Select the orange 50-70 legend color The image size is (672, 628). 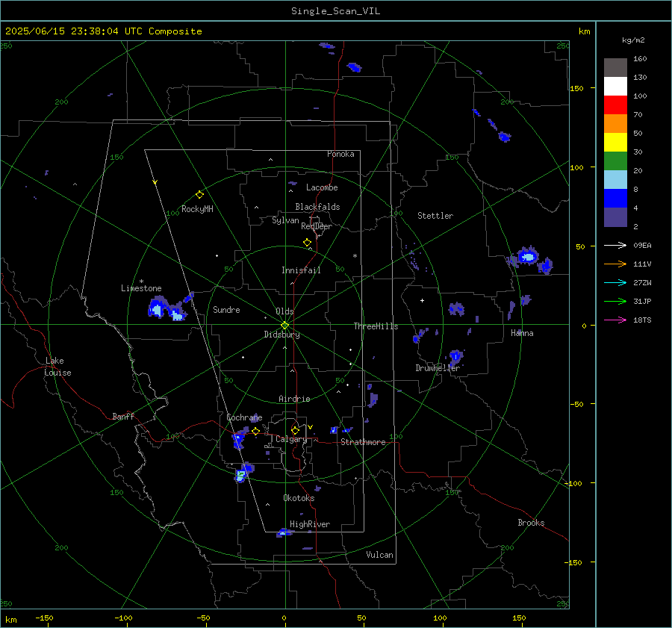coord(615,123)
